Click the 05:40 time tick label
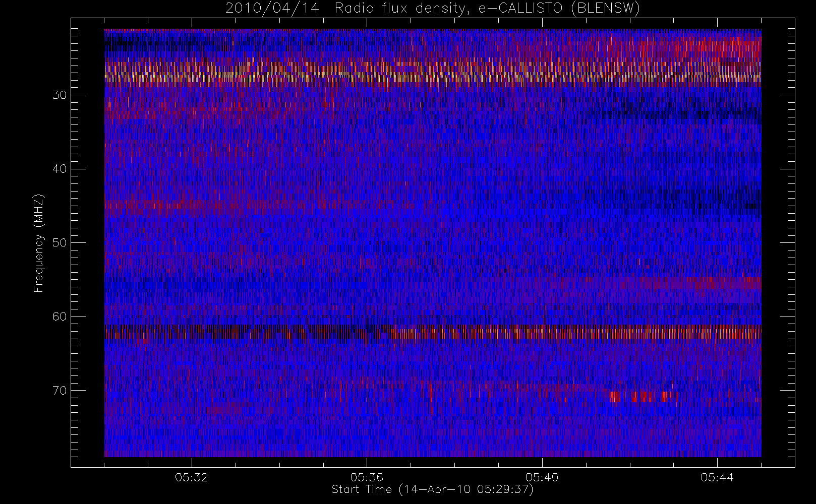816x504 pixels. [542, 477]
